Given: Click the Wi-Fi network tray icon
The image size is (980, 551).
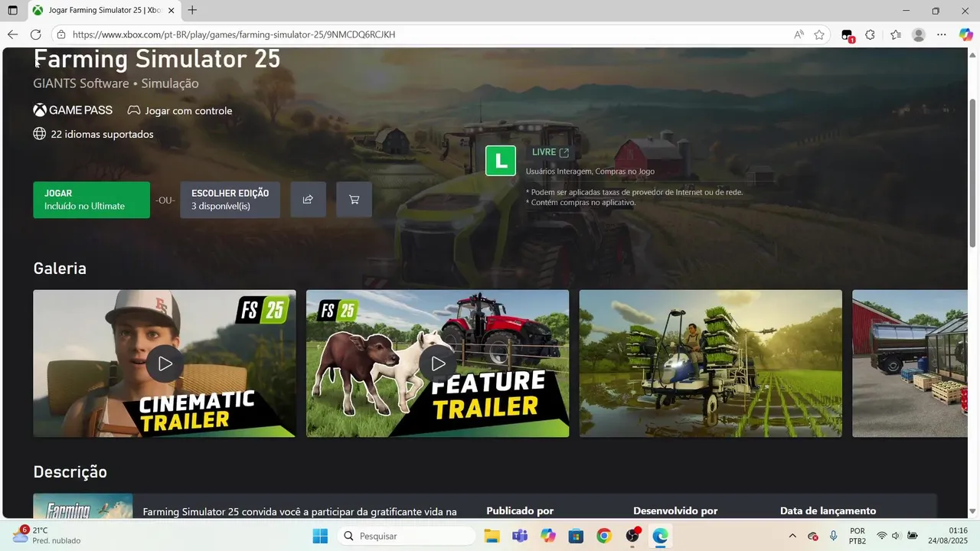Looking at the screenshot, I should pyautogui.click(x=882, y=536).
